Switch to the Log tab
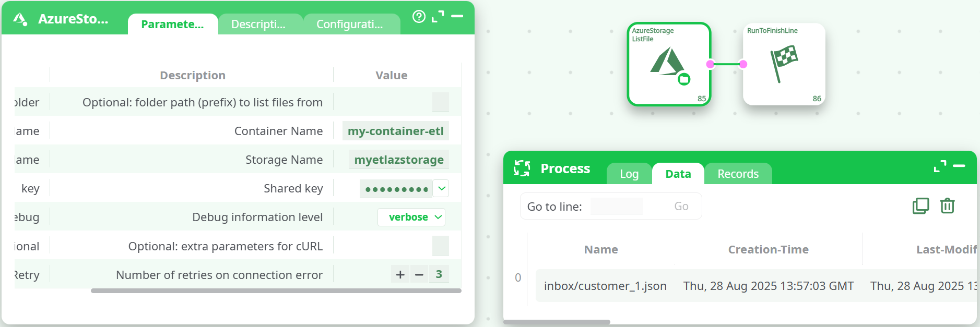The width and height of the screenshot is (980, 327). 629,174
